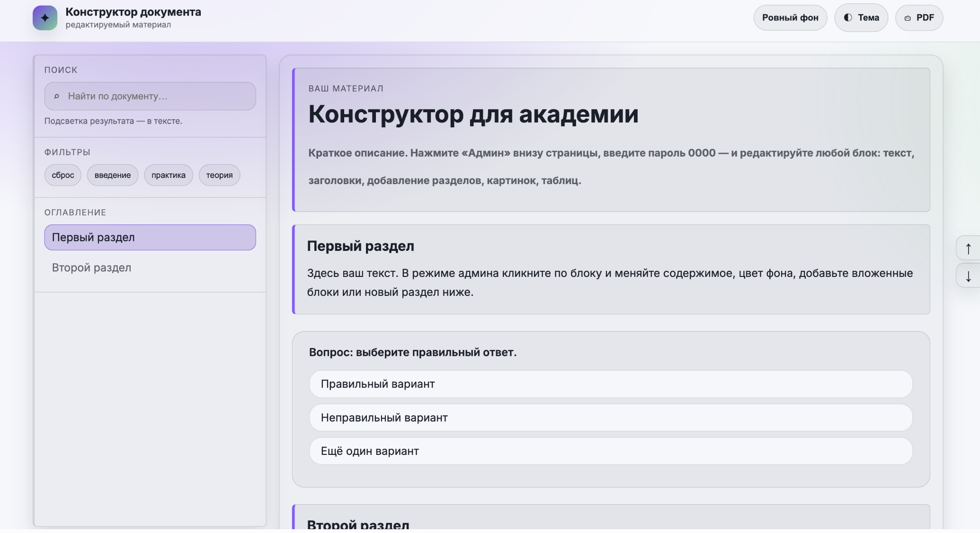Image resolution: width=980 pixels, height=533 pixels.
Task: Select answer «Правильный вариант»
Action: pyautogui.click(x=611, y=384)
